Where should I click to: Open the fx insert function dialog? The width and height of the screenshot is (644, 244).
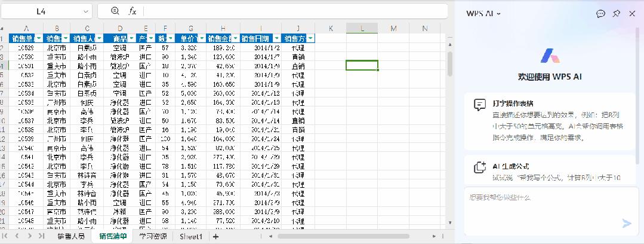point(133,11)
